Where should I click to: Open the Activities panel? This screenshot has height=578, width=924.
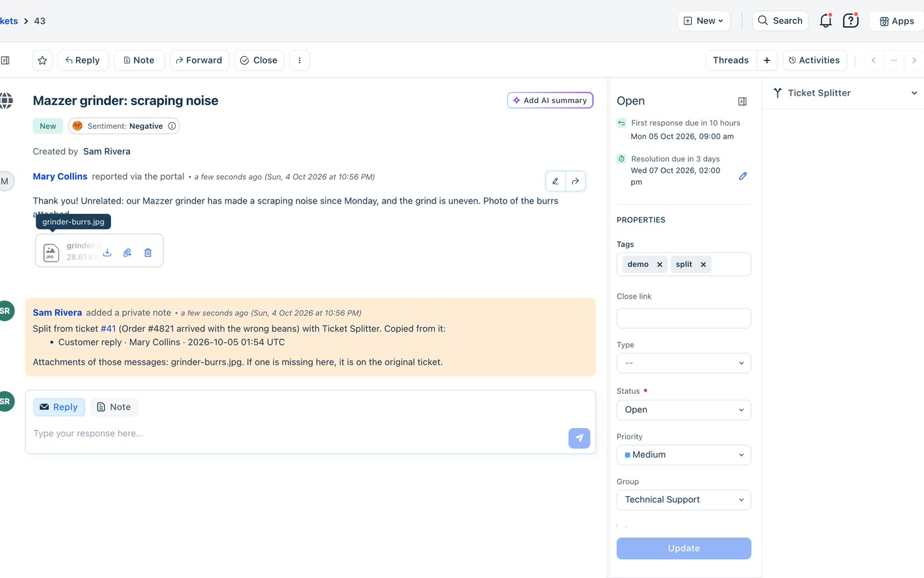[814, 60]
